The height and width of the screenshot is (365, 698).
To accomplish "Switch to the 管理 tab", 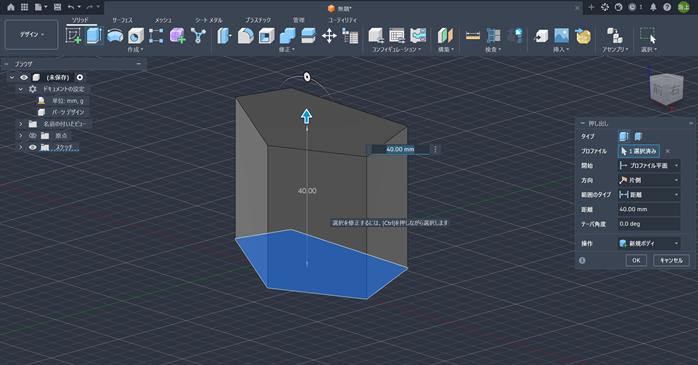I will click(x=299, y=20).
